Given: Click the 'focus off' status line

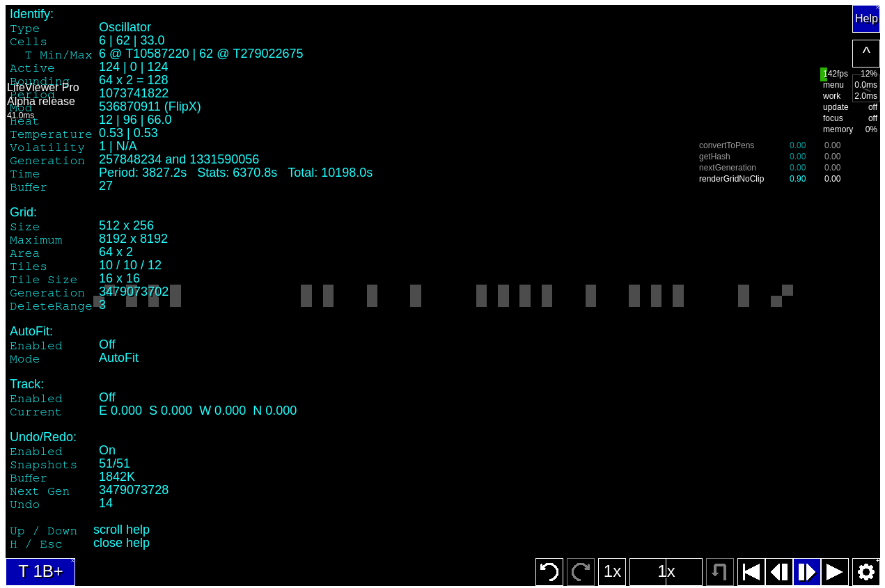Looking at the screenshot, I should coord(850,118).
